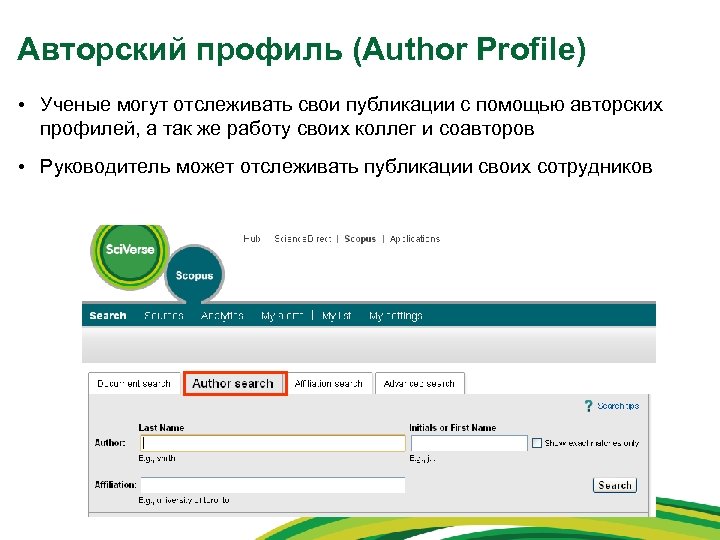Focus the Affiliation input field
This screenshot has height=540, width=720.
(x=273, y=485)
